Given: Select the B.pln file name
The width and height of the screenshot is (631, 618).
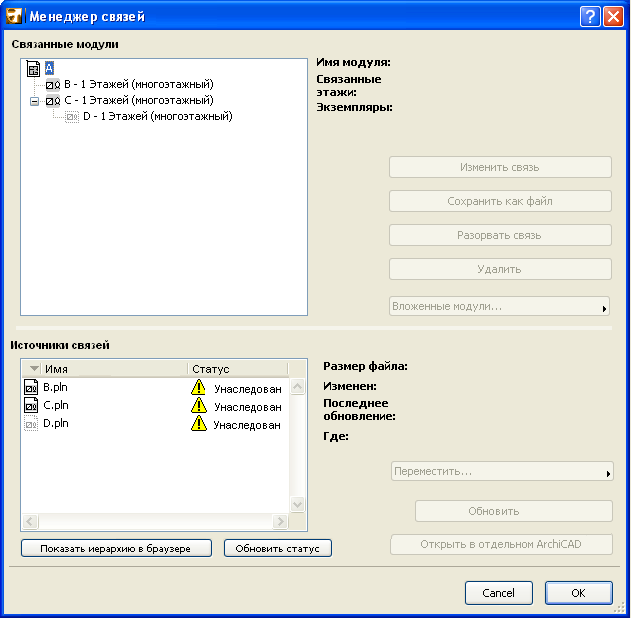Looking at the screenshot, I should [56, 387].
